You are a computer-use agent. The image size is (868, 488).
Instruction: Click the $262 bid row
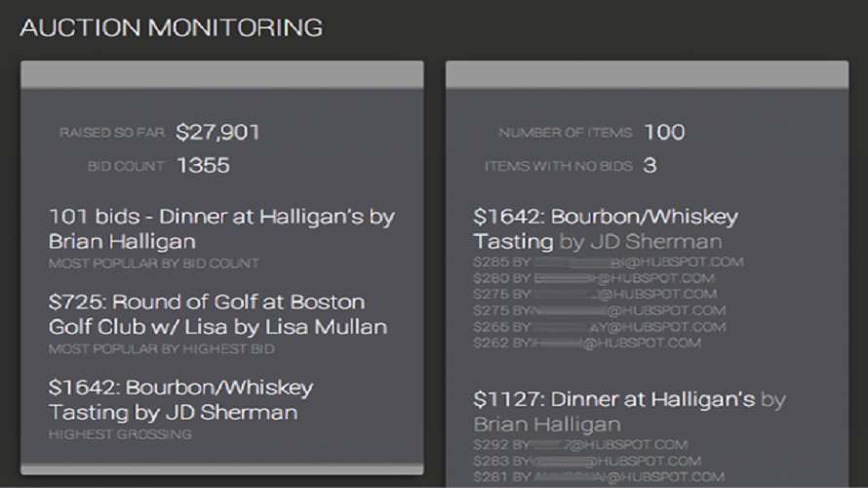(x=587, y=343)
